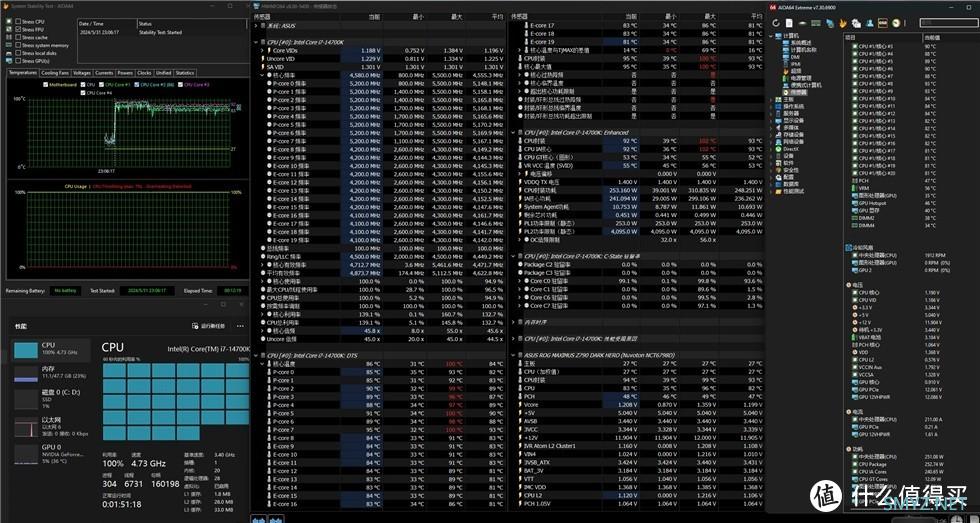The image size is (980, 523).
Task: Open 显示设备 in AIDA64 tree
Action: [x=793, y=121]
